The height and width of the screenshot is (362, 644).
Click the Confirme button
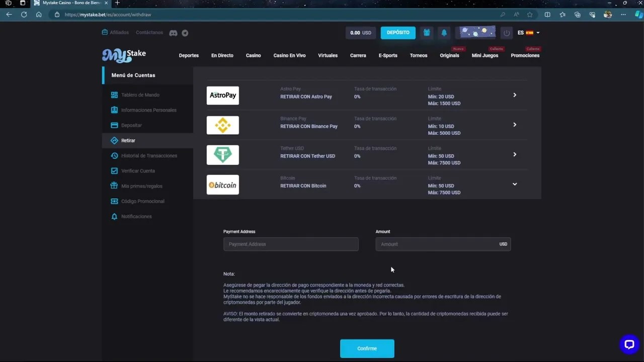367,348
